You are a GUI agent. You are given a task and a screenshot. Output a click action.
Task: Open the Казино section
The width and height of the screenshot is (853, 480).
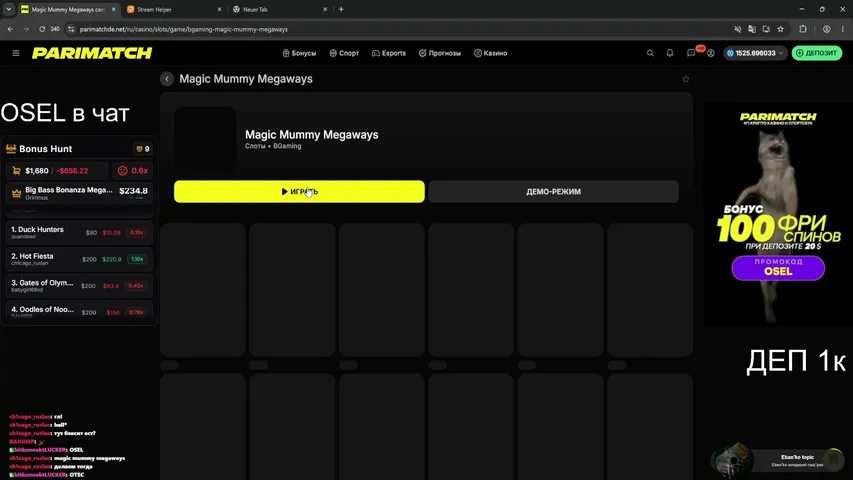click(x=490, y=53)
